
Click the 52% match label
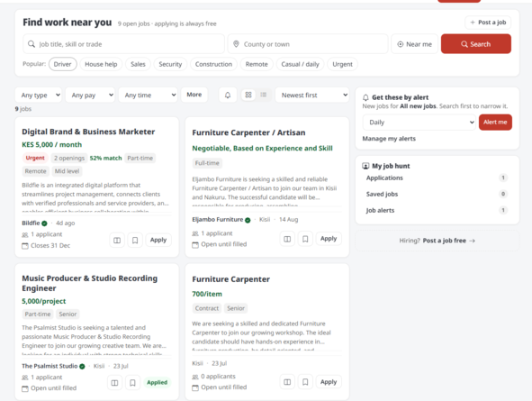point(105,158)
